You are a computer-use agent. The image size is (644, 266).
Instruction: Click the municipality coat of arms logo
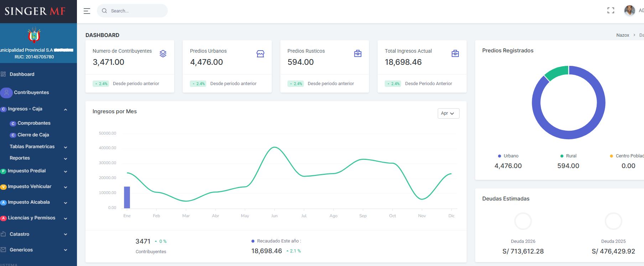click(34, 35)
